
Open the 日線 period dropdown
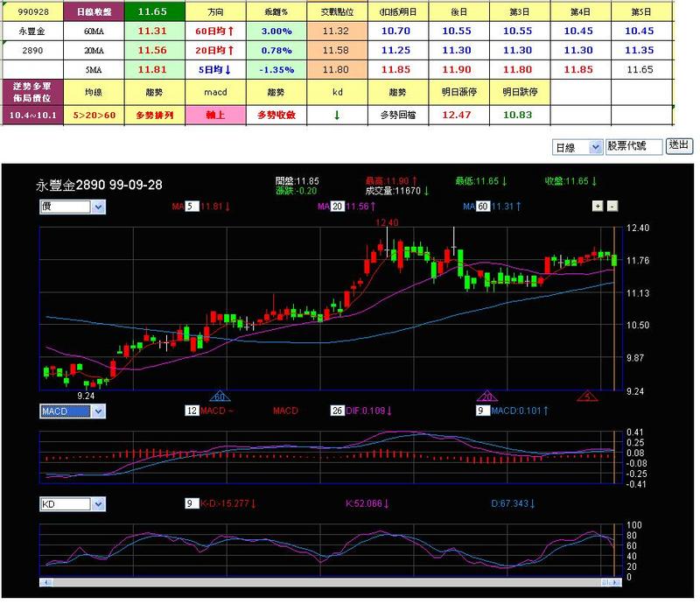(577, 147)
